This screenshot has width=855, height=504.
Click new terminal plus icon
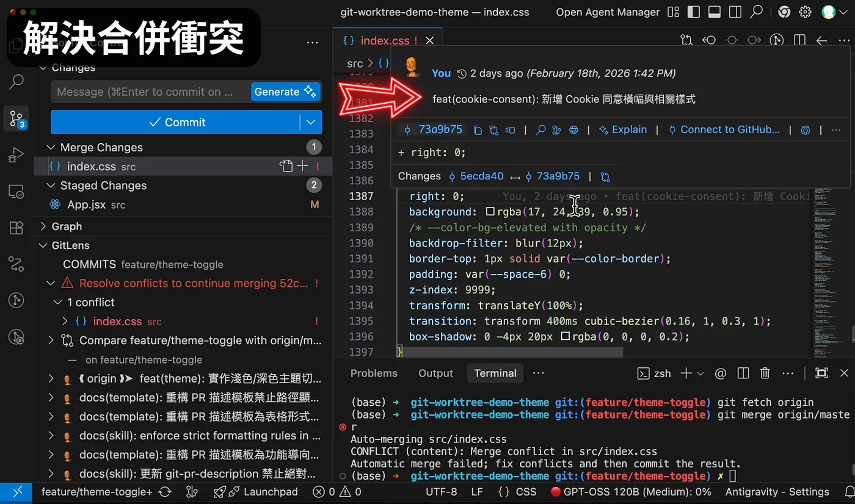coord(686,373)
